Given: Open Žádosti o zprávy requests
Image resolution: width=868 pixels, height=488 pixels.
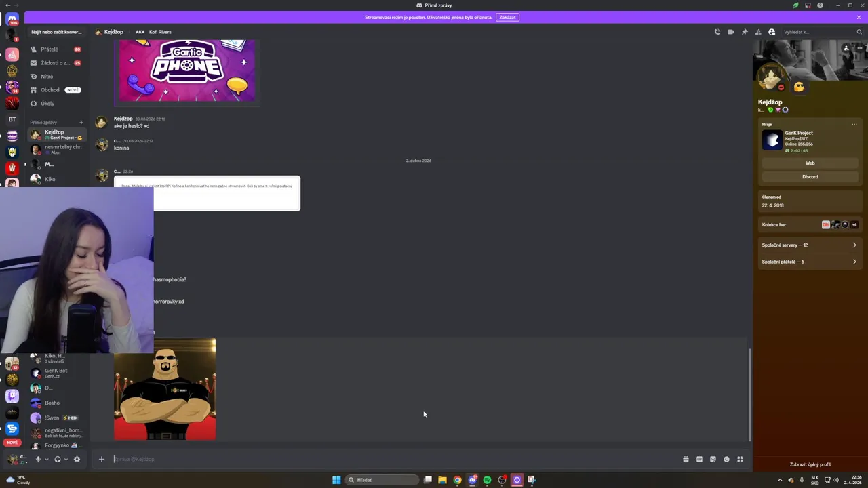Looking at the screenshot, I should coord(57,63).
